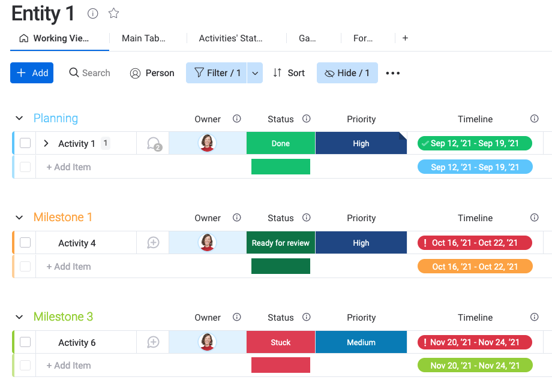Open Activity 1 subitem count badge
Image resolution: width=552 pixels, height=392 pixels.
coord(105,143)
